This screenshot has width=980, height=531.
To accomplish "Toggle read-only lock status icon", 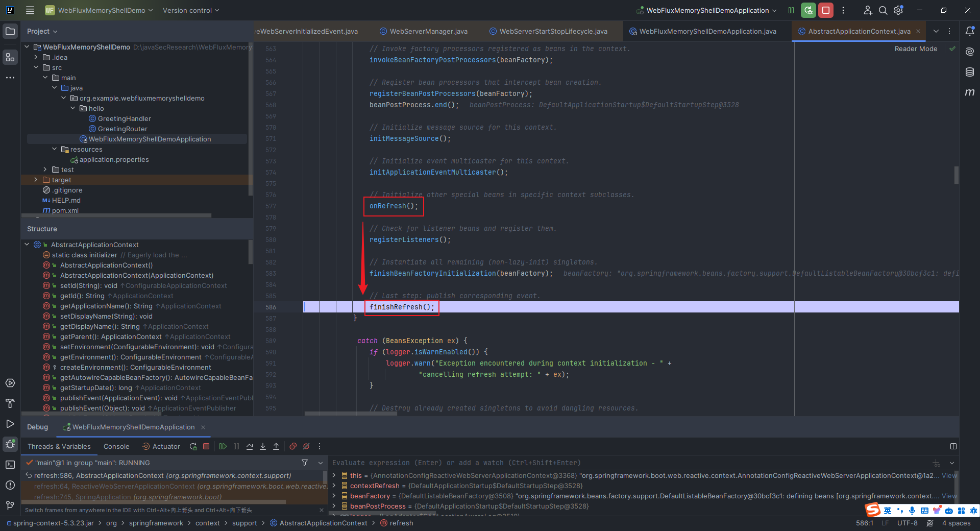I will pos(930,523).
